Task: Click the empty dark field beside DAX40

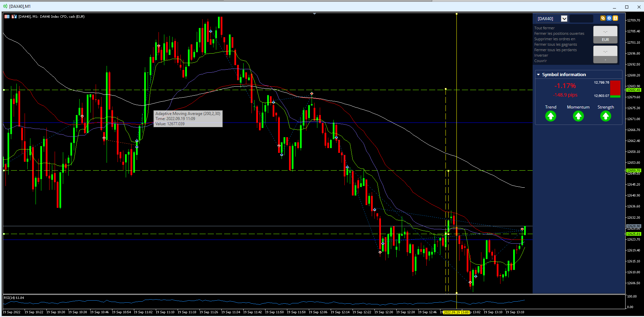Action: (x=581, y=18)
